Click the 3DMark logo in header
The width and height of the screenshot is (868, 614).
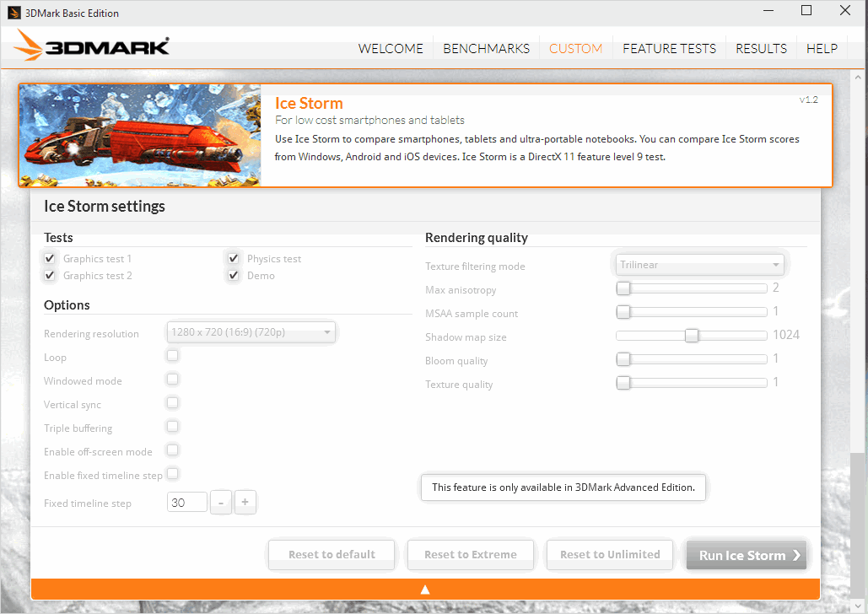(92, 46)
